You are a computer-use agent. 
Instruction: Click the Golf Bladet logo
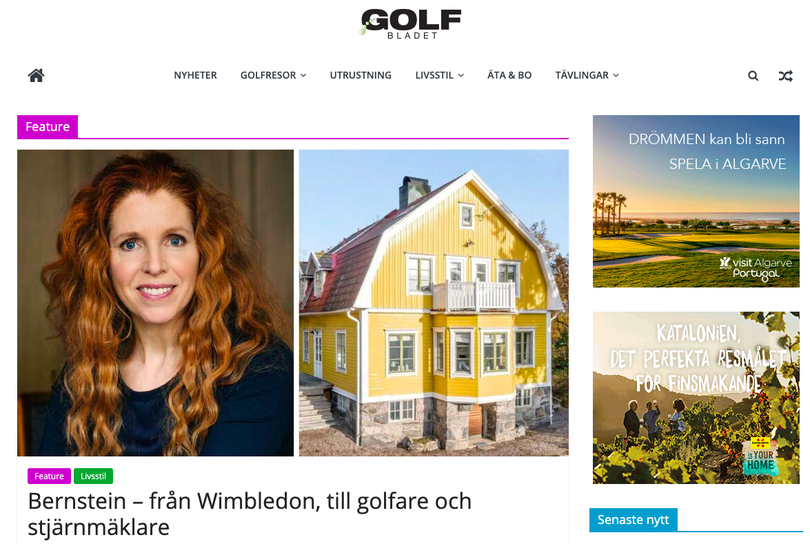411,23
